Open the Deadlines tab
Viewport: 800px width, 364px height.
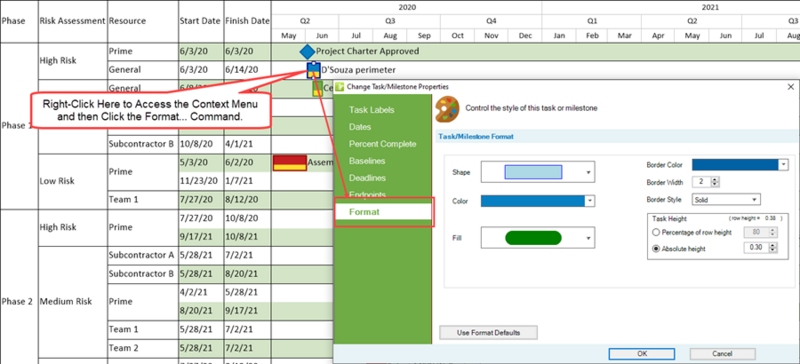[367, 178]
